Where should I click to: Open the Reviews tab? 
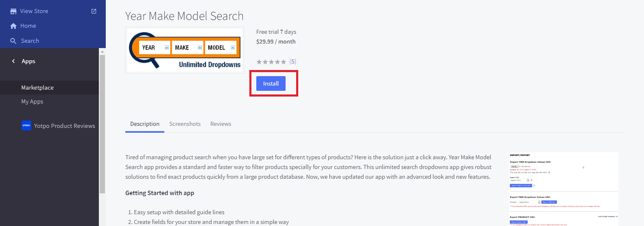pos(220,124)
